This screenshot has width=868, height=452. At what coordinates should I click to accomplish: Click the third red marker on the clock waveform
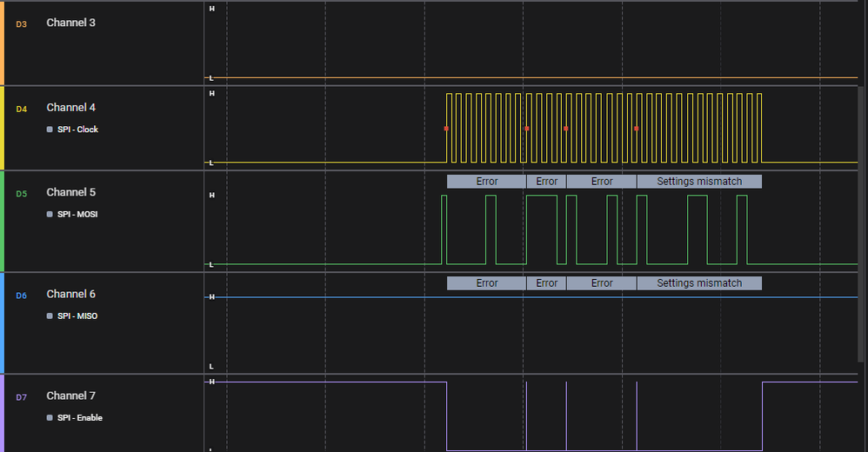point(565,129)
